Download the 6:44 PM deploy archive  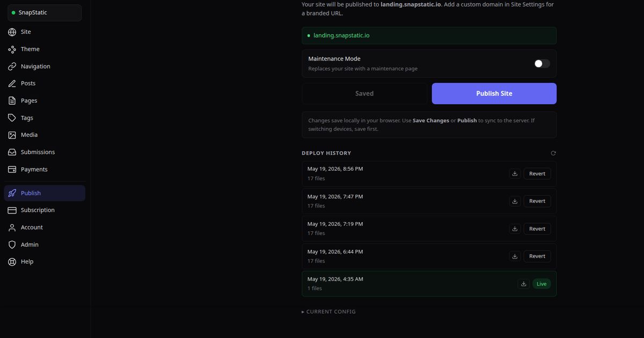515,256
